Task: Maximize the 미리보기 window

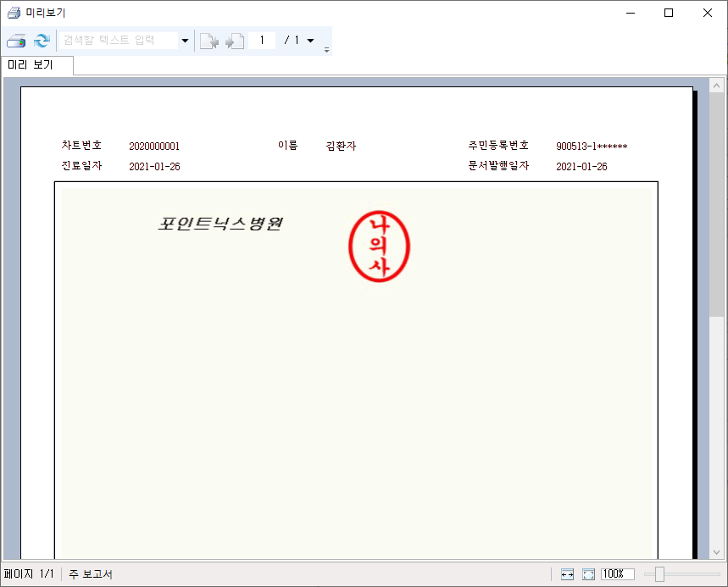Action: coord(669,13)
